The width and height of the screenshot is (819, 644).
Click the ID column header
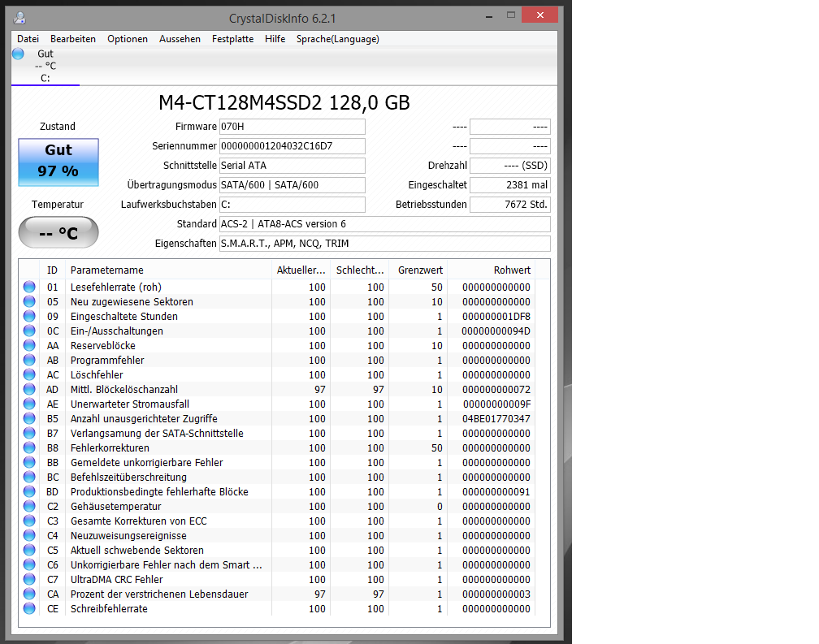[x=52, y=270]
